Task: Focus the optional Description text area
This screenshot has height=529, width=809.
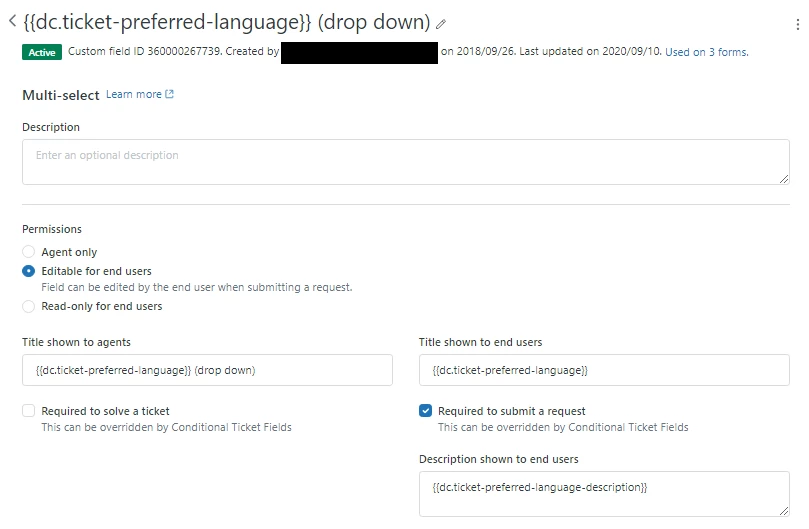Action: tap(406, 162)
